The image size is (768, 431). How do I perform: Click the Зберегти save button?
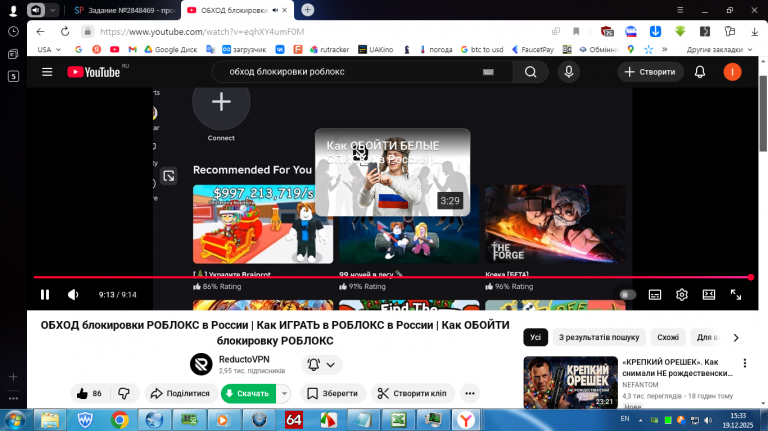tap(333, 393)
